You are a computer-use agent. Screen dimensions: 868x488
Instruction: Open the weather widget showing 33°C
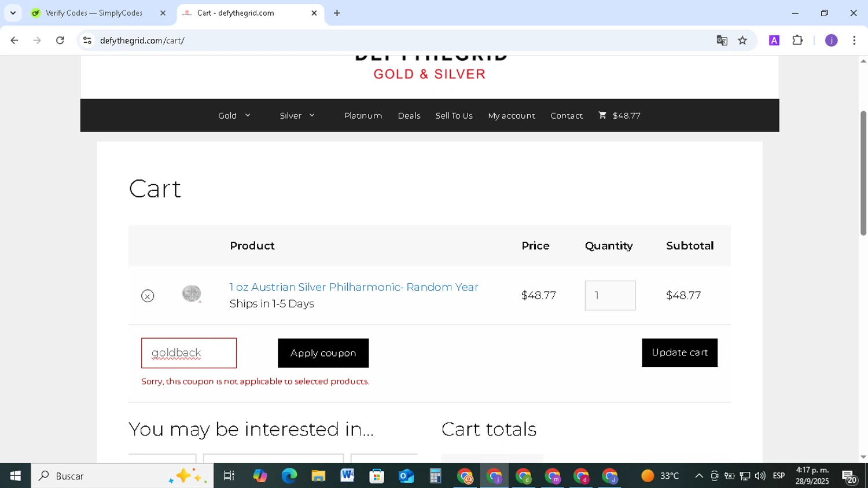coord(660,476)
